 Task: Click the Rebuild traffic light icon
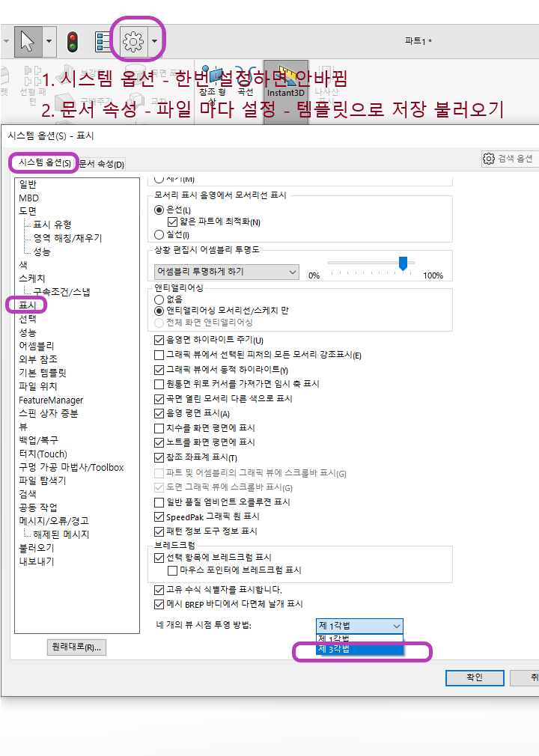pos(73,41)
